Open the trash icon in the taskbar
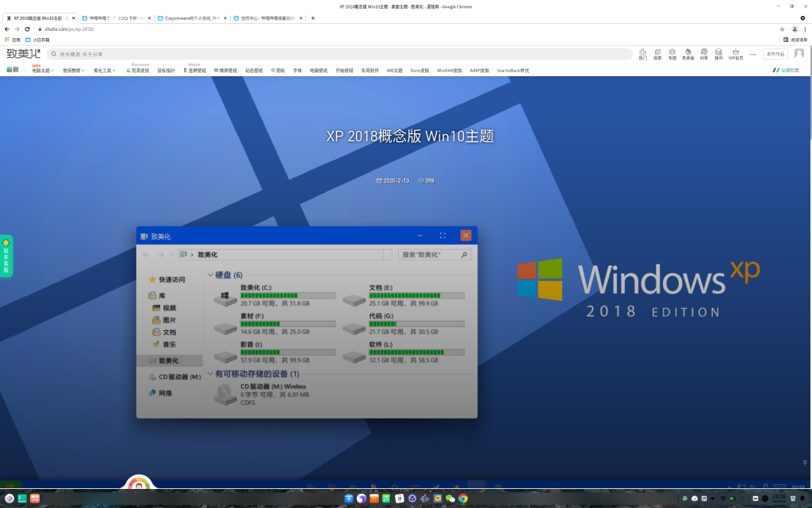This screenshot has height=508, width=812. (792, 498)
